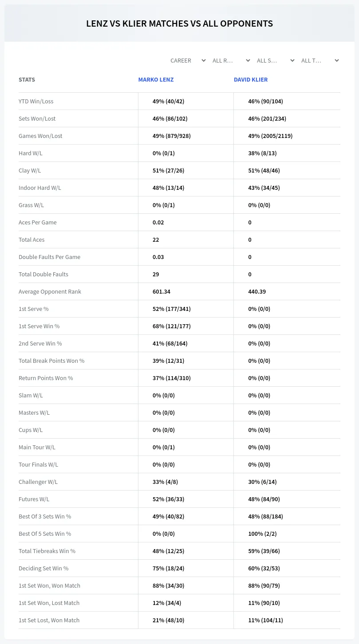Select the Futures W/L row label
Image resolution: width=359 pixels, height=644 pixels.
34,499
